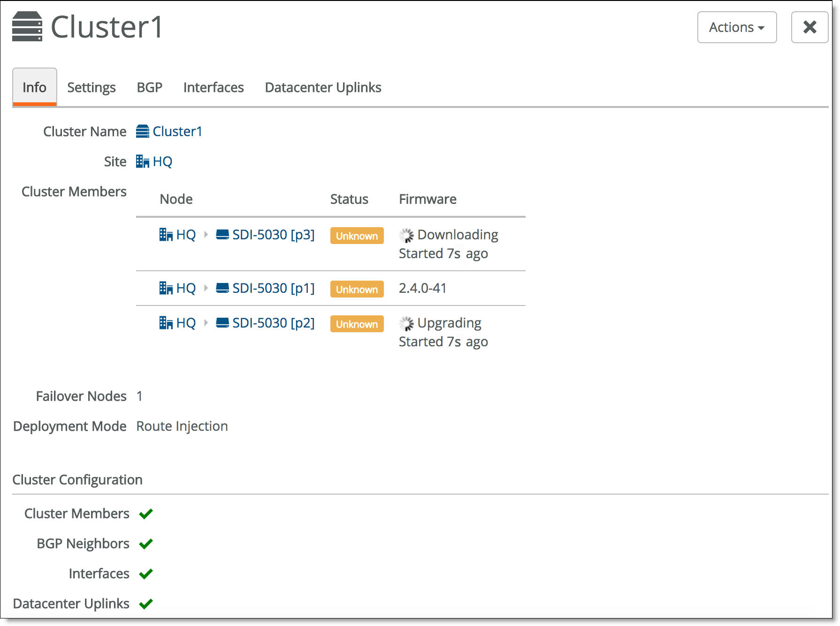Viewport: 840px width, 626px height.
Task: Click the BGP Neighbors configuration label
Action: point(83,543)
